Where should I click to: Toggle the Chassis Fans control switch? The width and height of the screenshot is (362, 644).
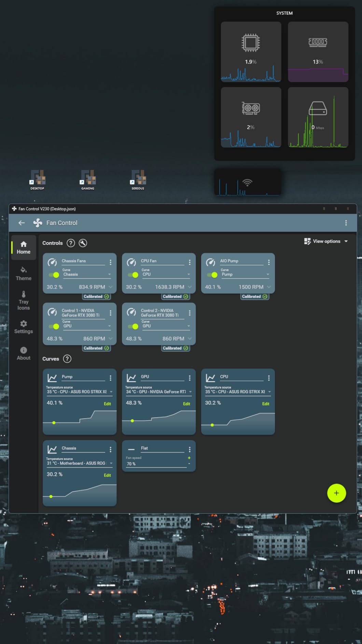point(54,275)
